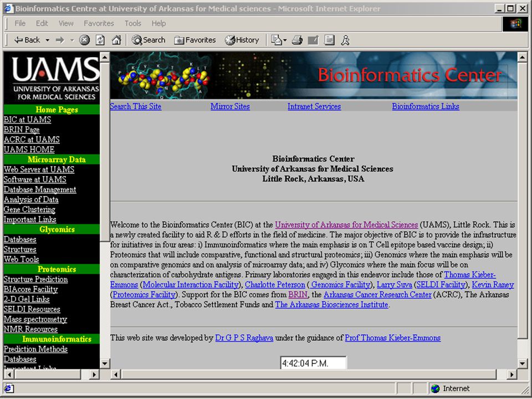The width and height of the screenshot is (532, 399).
Task: Open the Mail button dropdown arrow
Action: [x=285, y=40]
